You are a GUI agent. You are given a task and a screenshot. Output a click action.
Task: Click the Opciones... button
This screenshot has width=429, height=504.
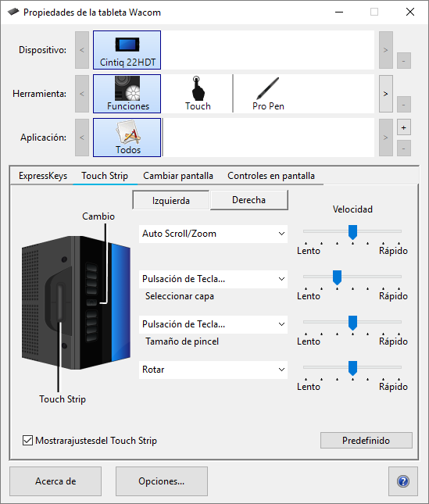pyautogui.click(x=161, y=481)
